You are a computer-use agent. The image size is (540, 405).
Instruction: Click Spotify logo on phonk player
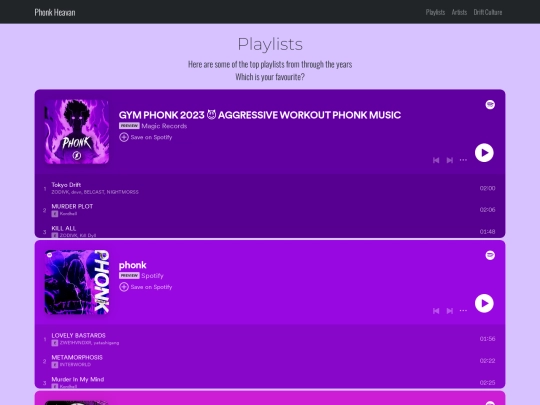tap(490, 255)
